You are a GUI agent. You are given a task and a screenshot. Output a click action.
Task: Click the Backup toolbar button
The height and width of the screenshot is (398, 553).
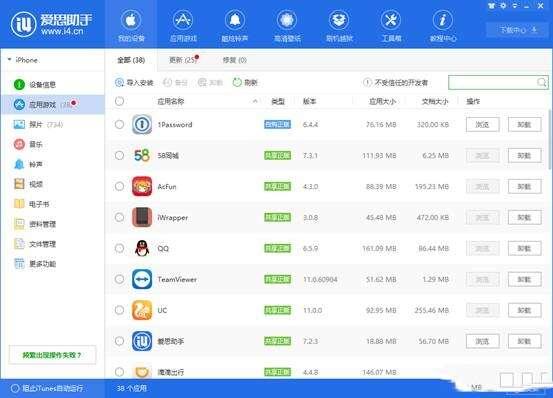[175, 82]
